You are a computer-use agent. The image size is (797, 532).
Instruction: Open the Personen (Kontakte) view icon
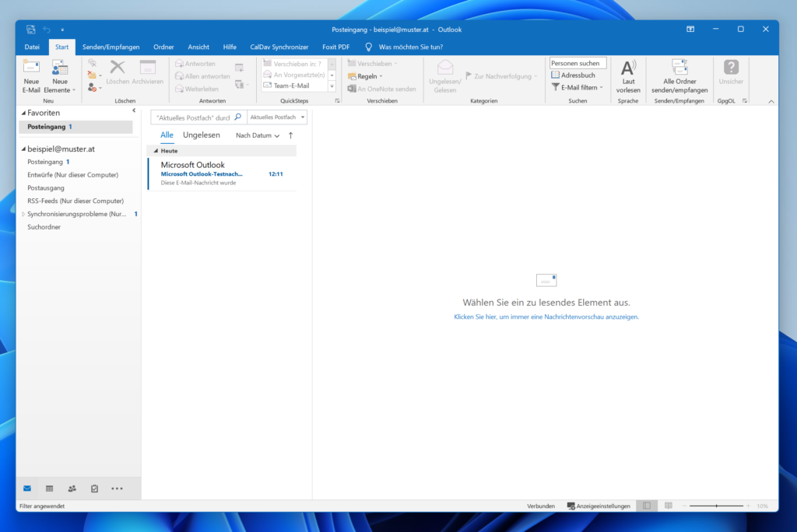point(72,488)
